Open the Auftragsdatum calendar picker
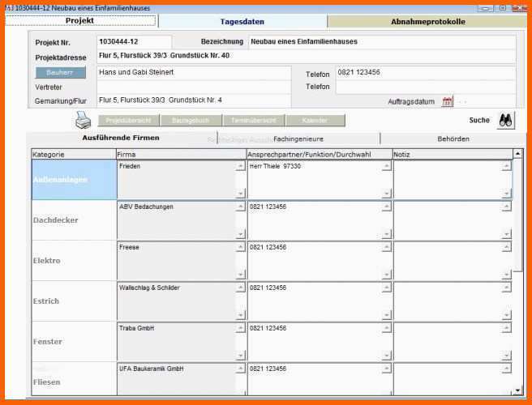The width and height of the screenshot is (532, 405). (447, 101)
